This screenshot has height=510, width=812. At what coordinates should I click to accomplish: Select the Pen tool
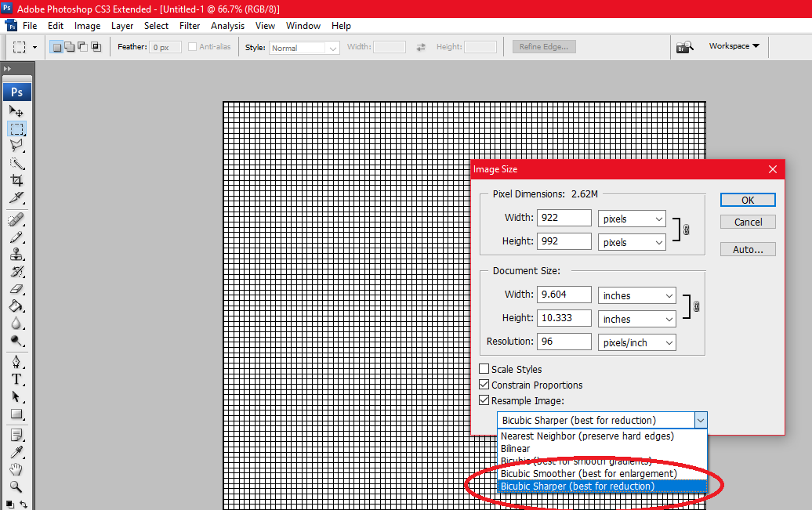(x=16, y=362)
